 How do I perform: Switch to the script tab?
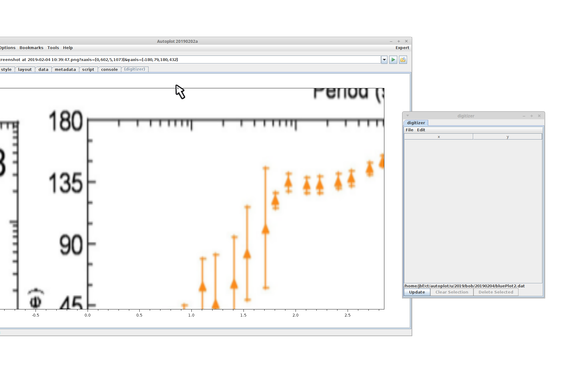(88, 70)
